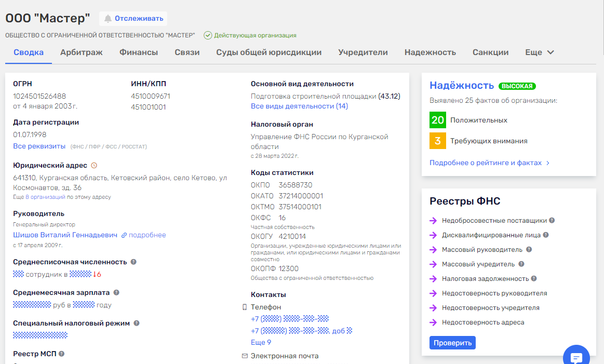
Task: Open help icon for Среднесписочная численность
Action: coord(133,262)
